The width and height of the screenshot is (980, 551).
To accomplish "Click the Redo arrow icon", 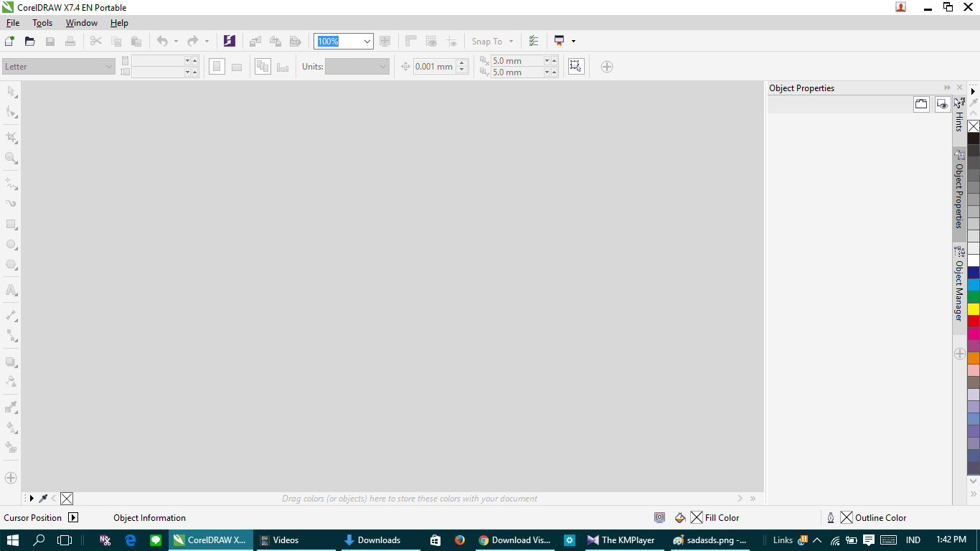I will (x=192, y=41).
